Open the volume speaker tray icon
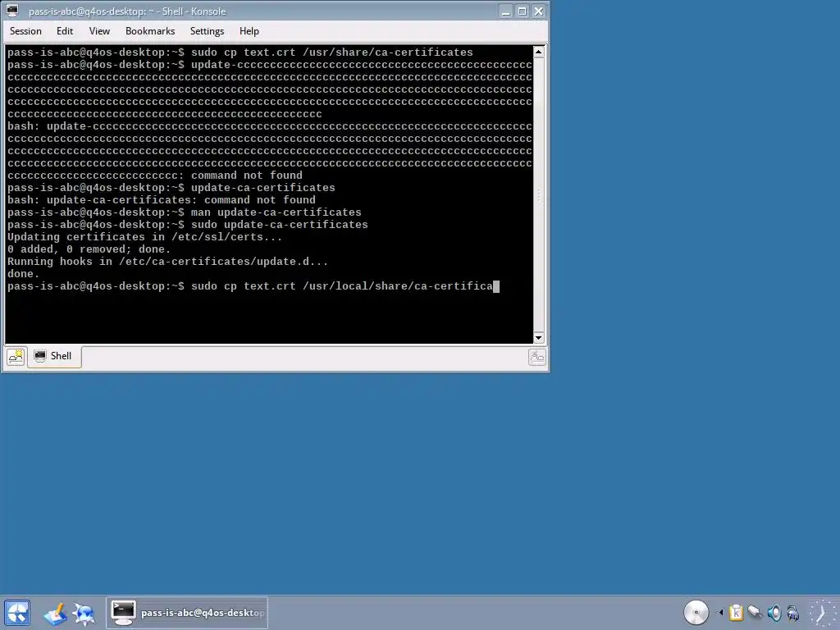 [774, 612]
